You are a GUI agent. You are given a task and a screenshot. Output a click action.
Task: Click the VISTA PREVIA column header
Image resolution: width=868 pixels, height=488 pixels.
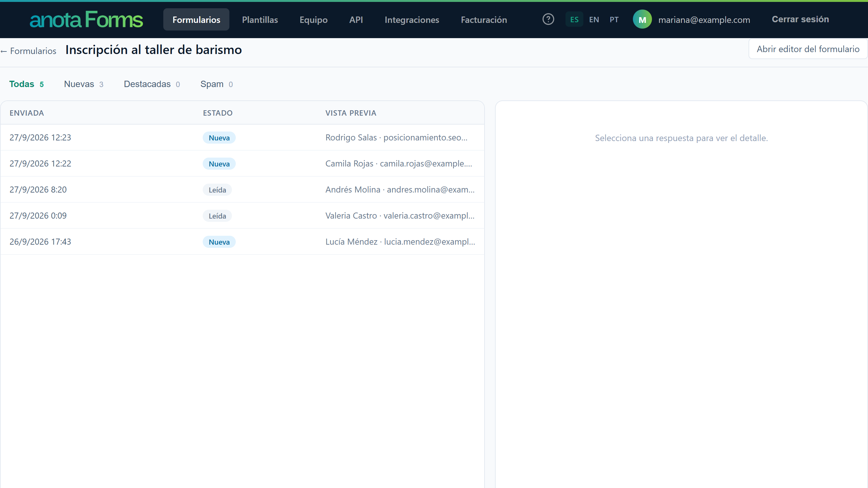click(x=351, y=113)
